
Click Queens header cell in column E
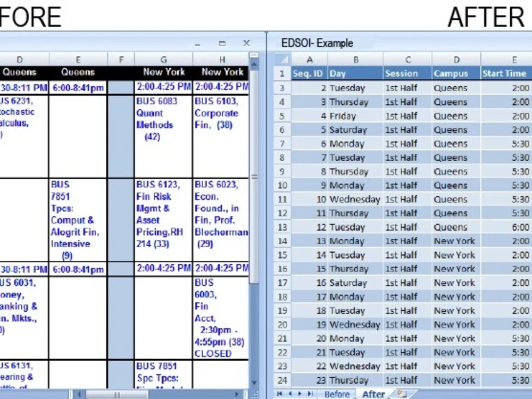(x=78, y=72)
